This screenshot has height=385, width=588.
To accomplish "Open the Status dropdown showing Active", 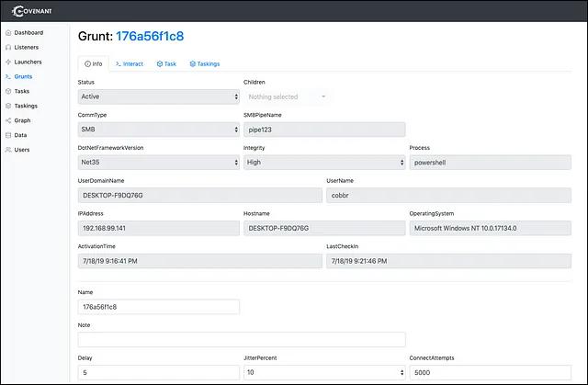I will pyautogui.click(x=159, y=96).
